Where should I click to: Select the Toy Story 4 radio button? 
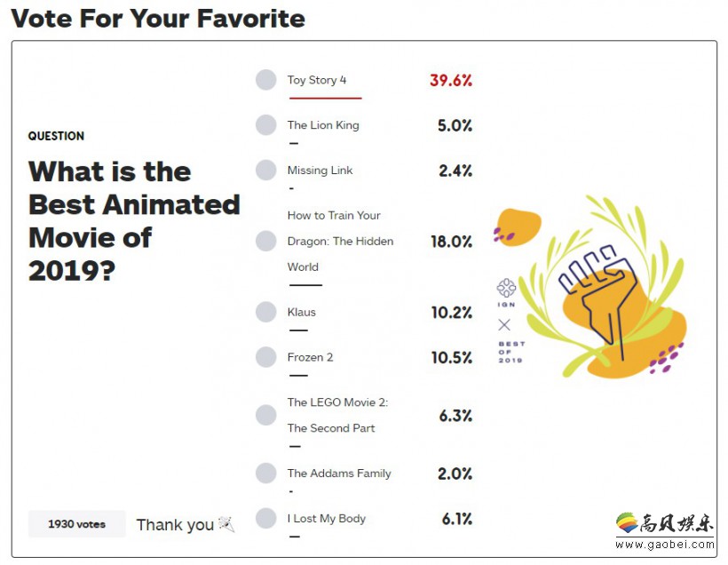[266, 80]
